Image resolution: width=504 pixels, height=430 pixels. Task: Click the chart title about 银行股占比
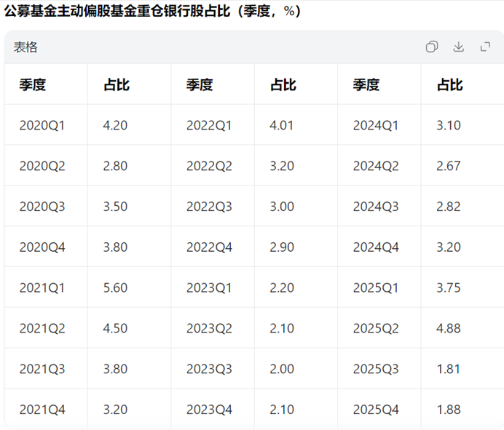point(152,11)
